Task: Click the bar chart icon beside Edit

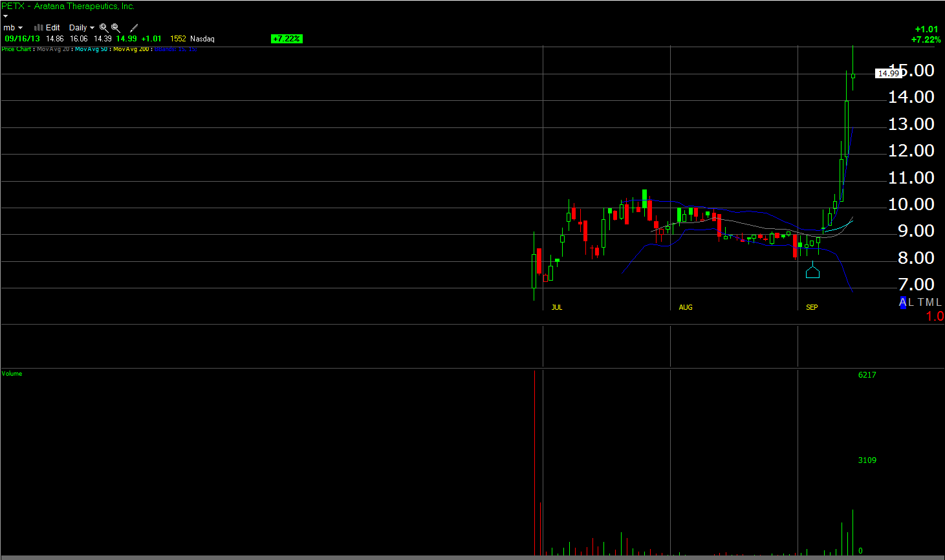Action: (x=38, y=28)
